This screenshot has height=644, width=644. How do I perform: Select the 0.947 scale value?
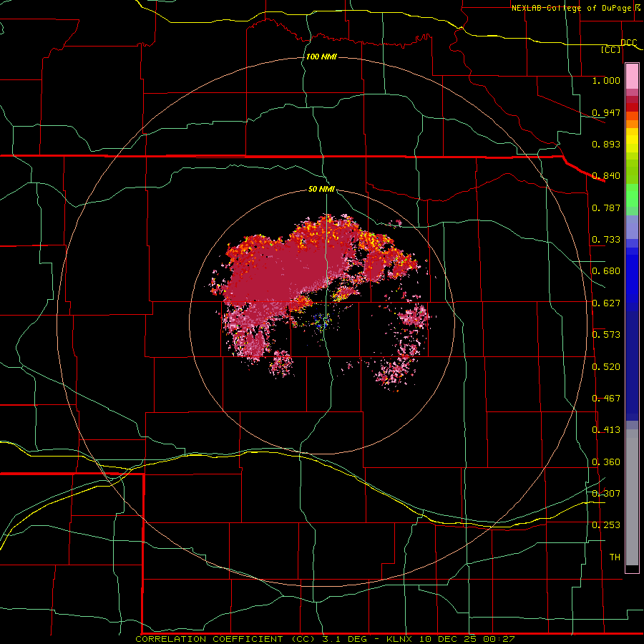tap(606, 112)
